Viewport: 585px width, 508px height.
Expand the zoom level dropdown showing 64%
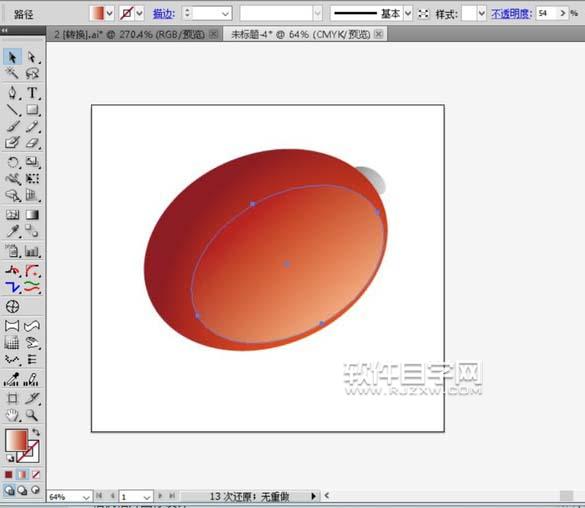tap(86, 497)
